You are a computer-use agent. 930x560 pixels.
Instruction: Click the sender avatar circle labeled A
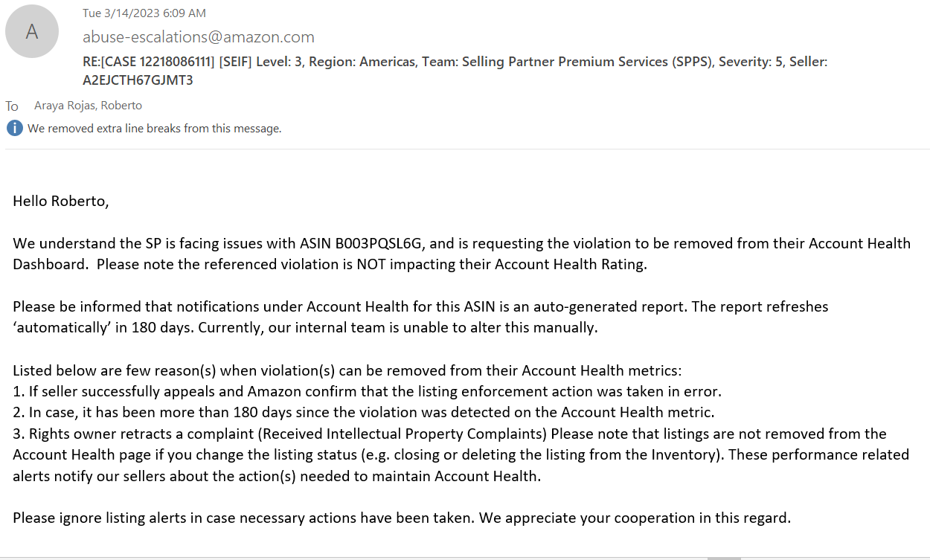point(32,31)
